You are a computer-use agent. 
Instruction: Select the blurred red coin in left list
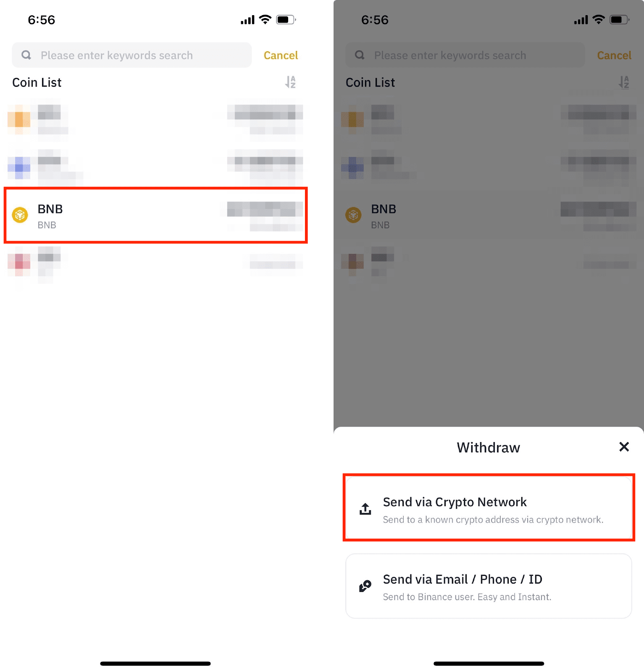pyautogui.click(x=155, y=264)
